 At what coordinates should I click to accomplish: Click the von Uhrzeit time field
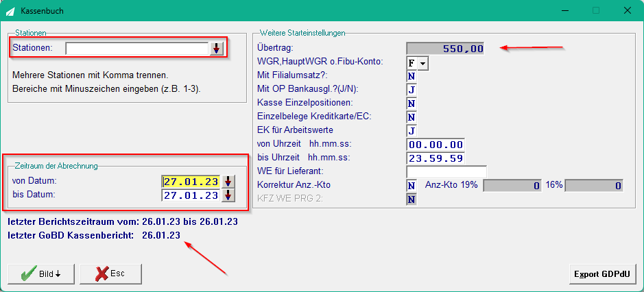(x=436, y=145)
